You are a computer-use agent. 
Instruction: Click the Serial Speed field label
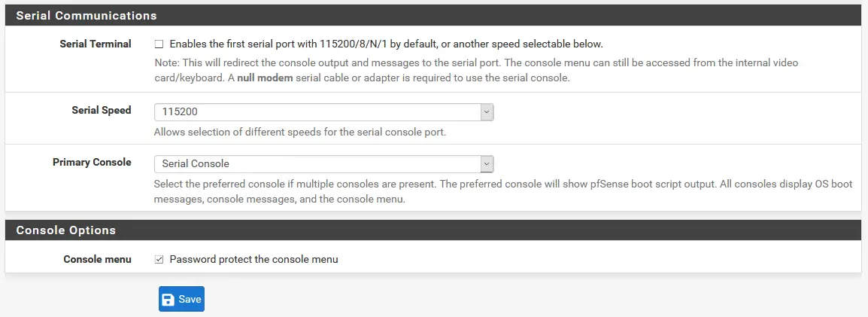click(102, 110)
